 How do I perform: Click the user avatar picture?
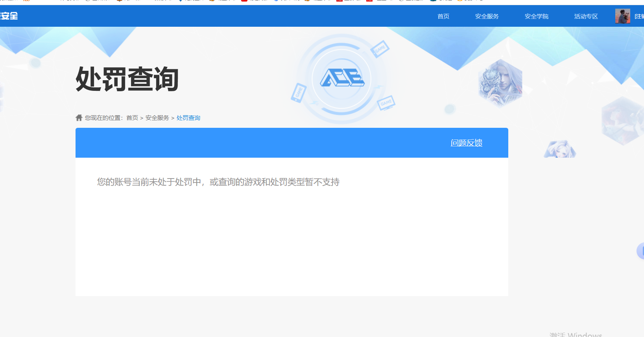point(622,16)
